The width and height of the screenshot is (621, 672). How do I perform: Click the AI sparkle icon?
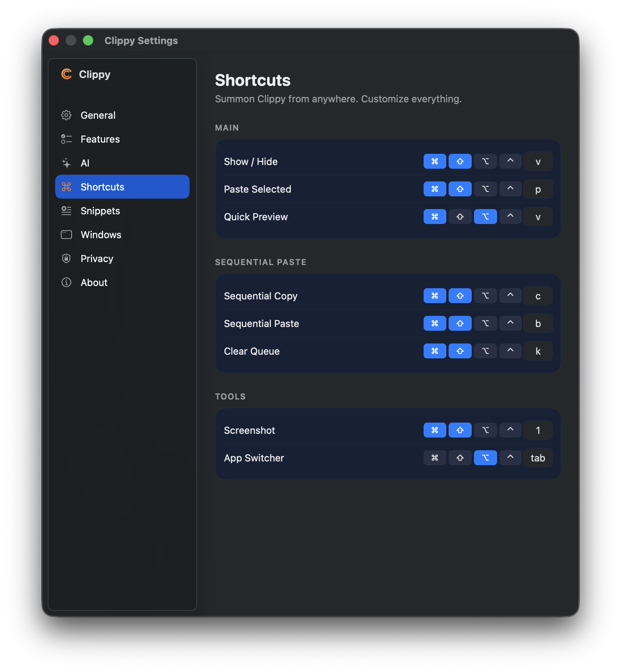[66, 163]
